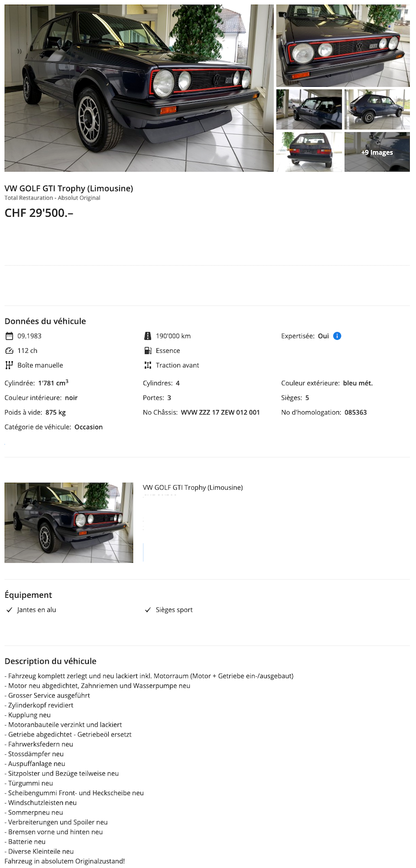Click the Données du véhicule heading
This screenshot has width=416, height=868.
[45, 321]
